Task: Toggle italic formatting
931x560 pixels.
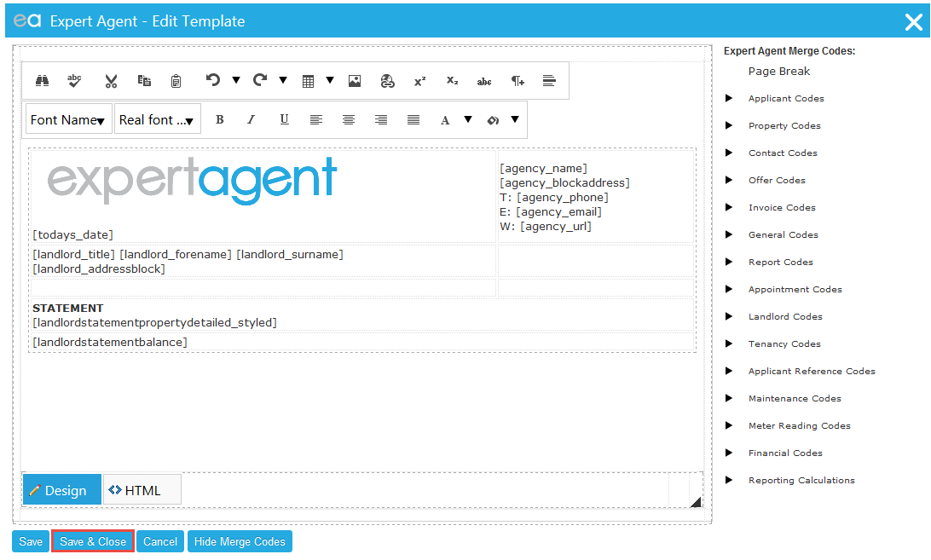Action: (x=252, y=119)
